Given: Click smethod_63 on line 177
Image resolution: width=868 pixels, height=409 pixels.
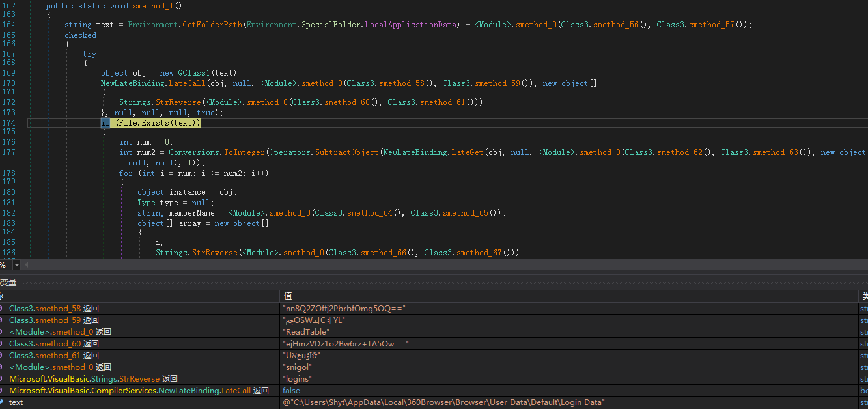Looking at the screenshot, I should (774, 152).
